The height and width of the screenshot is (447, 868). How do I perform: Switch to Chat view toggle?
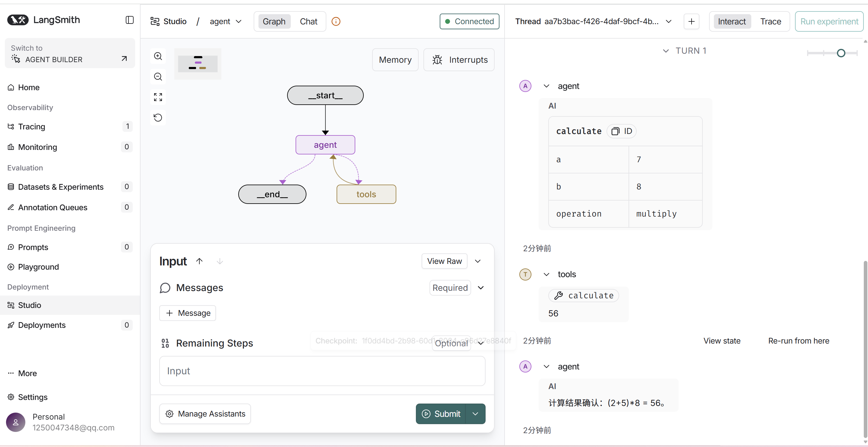click(x=308, y=22)
